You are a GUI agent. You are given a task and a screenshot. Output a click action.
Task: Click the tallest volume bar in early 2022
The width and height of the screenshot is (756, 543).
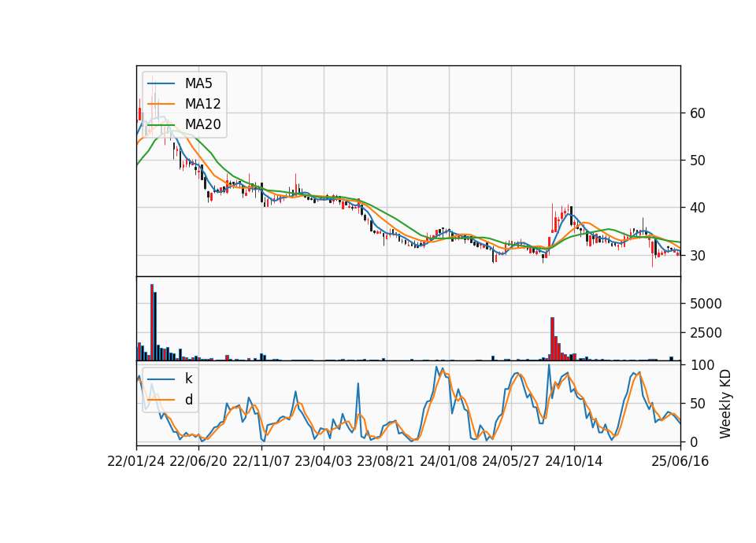click(152, 323)
